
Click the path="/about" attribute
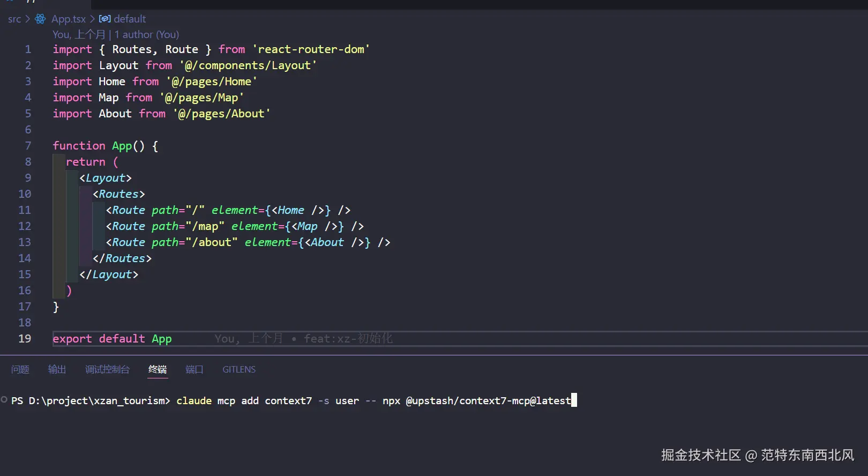coord(194,242)
